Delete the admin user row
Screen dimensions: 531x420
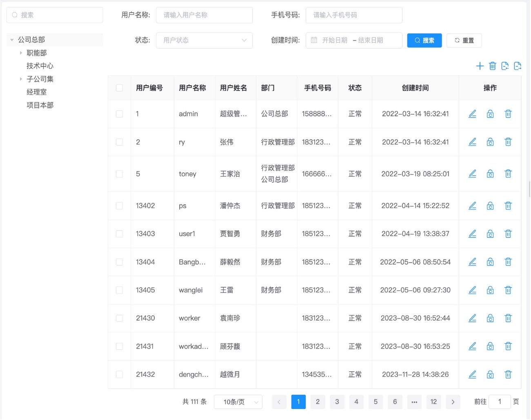pos(508,114)
